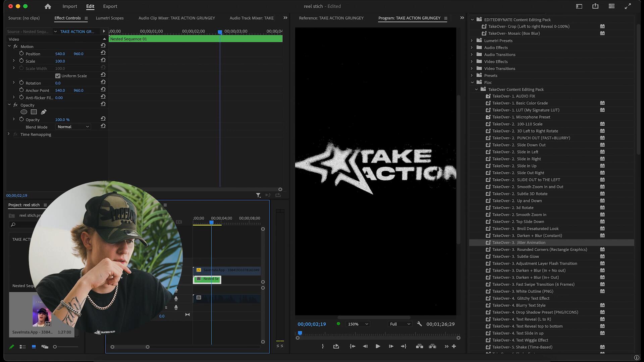Click the Extract button

coord(432,346)
